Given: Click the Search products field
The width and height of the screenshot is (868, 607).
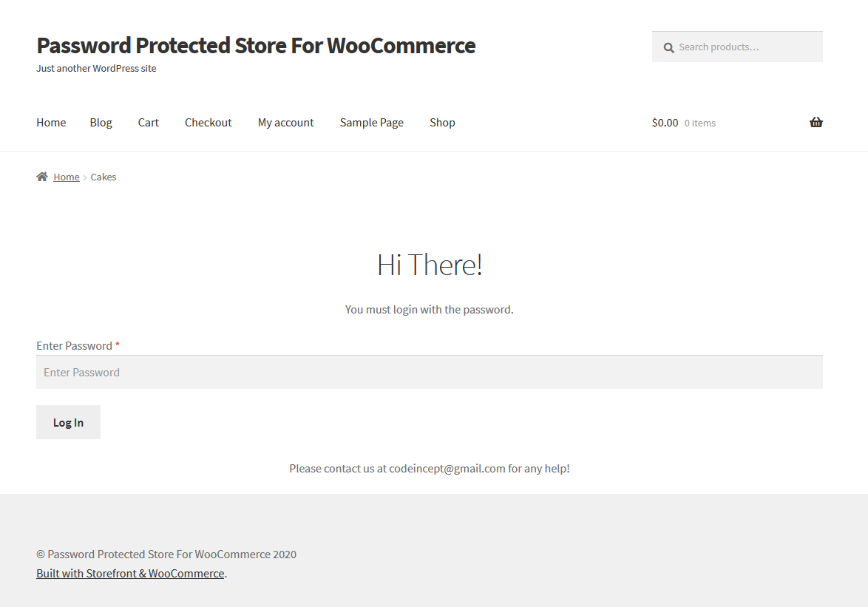Looking at the screenshot, I should pos(747,47).
